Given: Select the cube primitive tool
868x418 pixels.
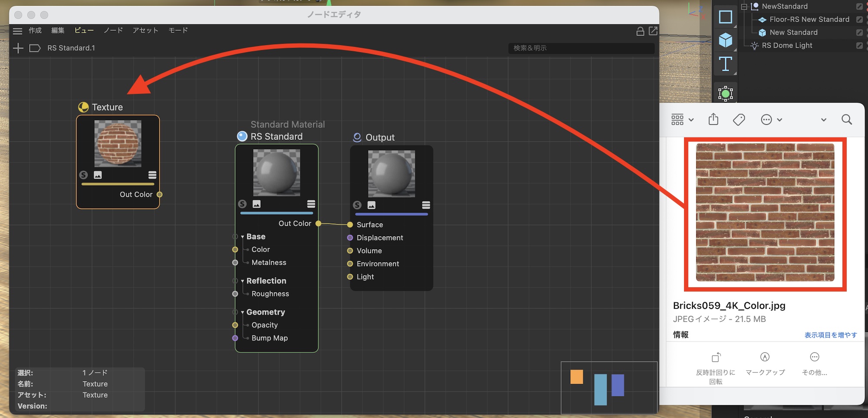Looking at the screenshot, I should [x=725, y=40].
